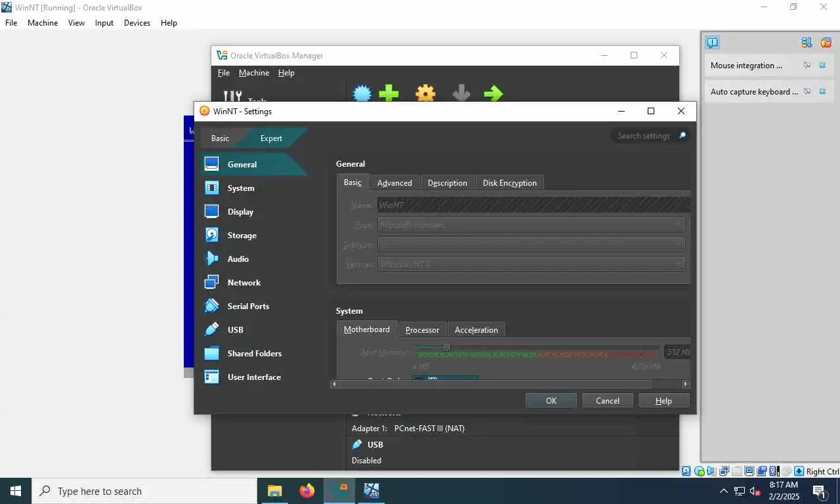
Task: Suppress the Mouse integration message icon
Action: tap(807, 66)
